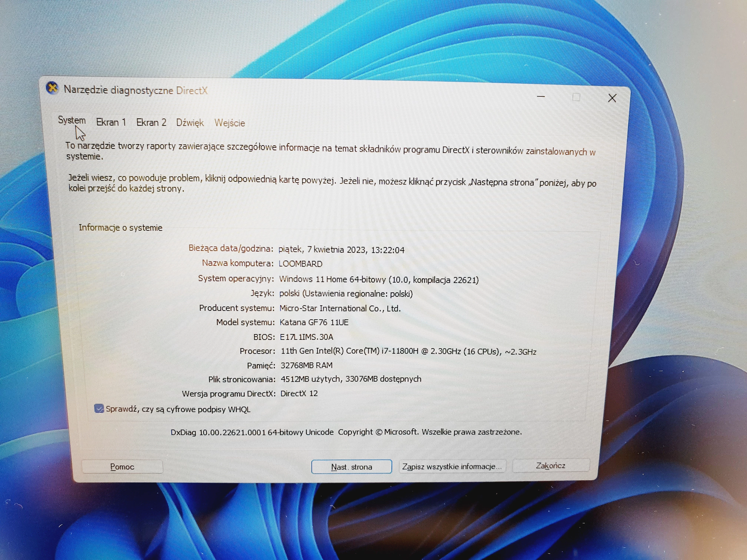The width and height of the screenshot is (747, 560).
Task: Click the BIOS label
Action: [x=264, y=337]
